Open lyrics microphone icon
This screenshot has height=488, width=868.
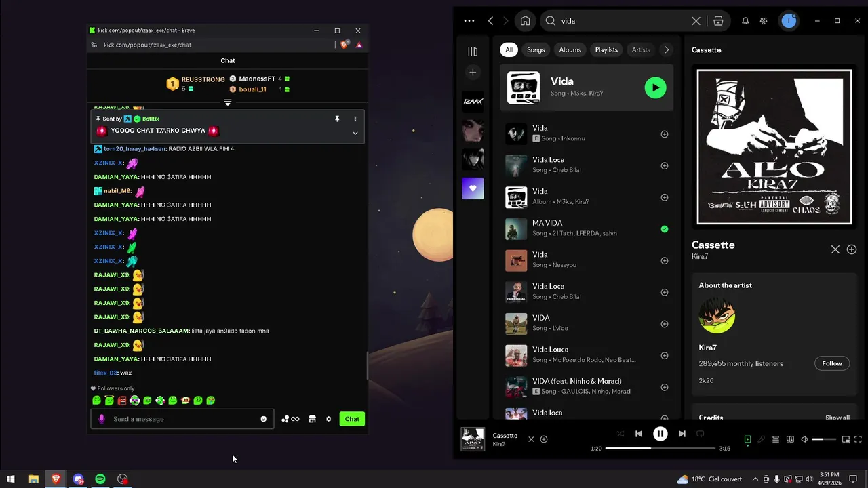(762, 439)
